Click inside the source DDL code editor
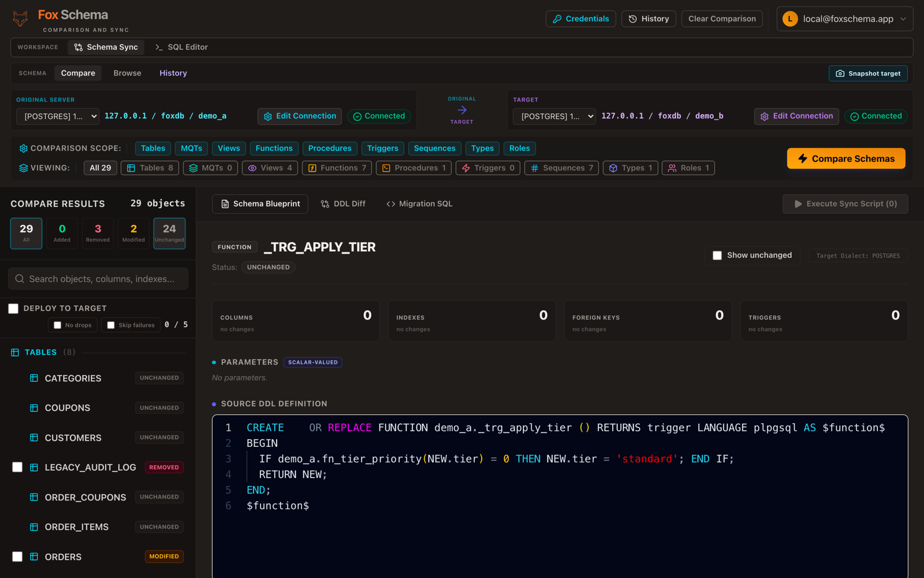Image resolution: width=924 pixels, height=578 pixels. pyautogui.click(x=560, y=496)
